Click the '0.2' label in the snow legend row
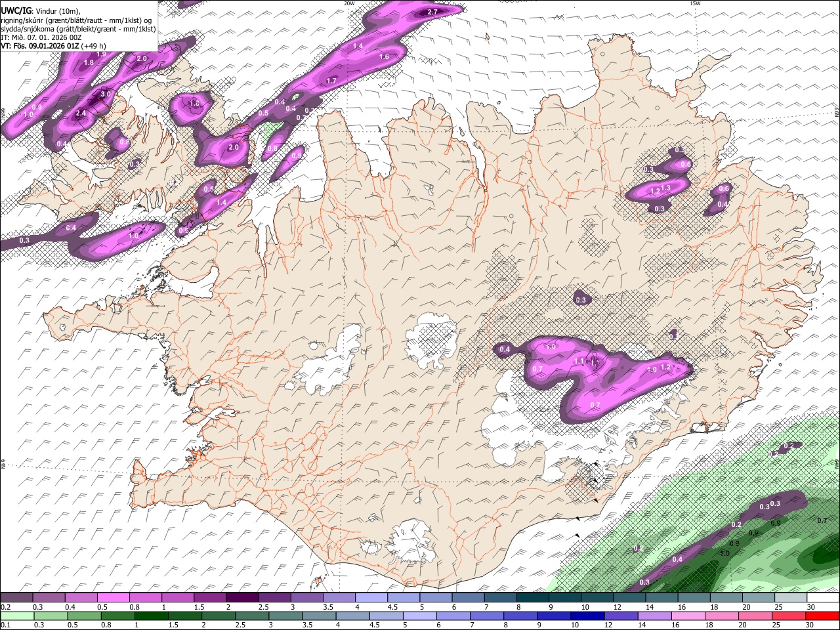 [x=5, y=607]
